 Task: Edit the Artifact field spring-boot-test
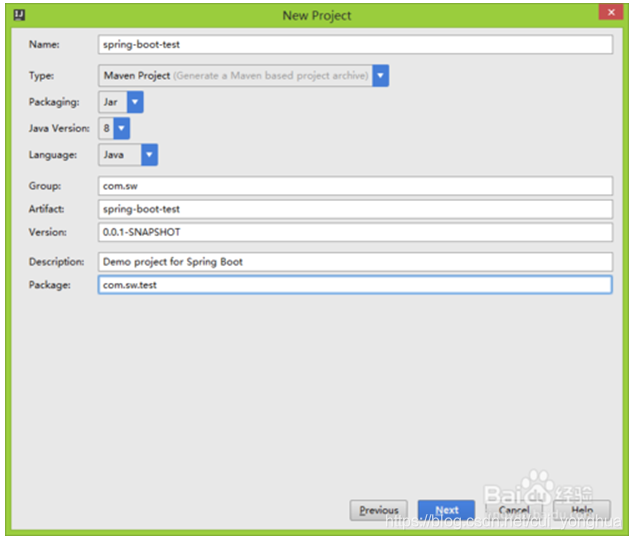point(355,209)
